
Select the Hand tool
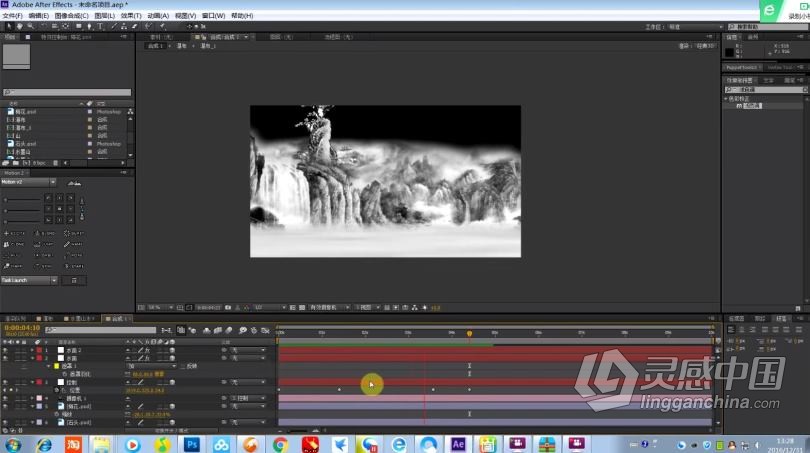pyautogui.click(x=20, y=26)
